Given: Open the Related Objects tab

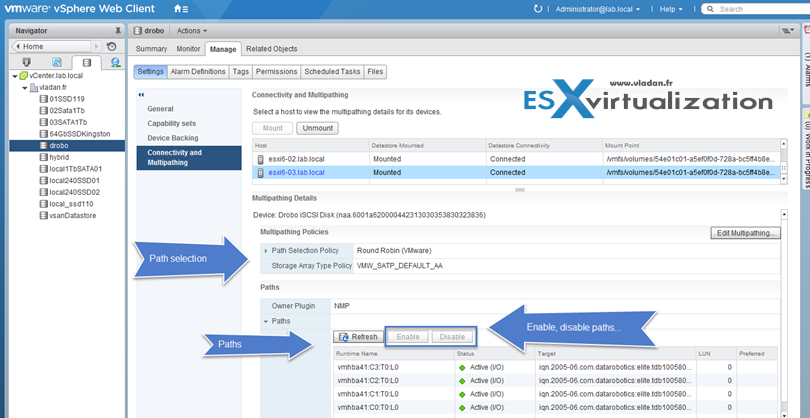Looking at the screenshot, I should pyautogui.click(x=272, y=49).
